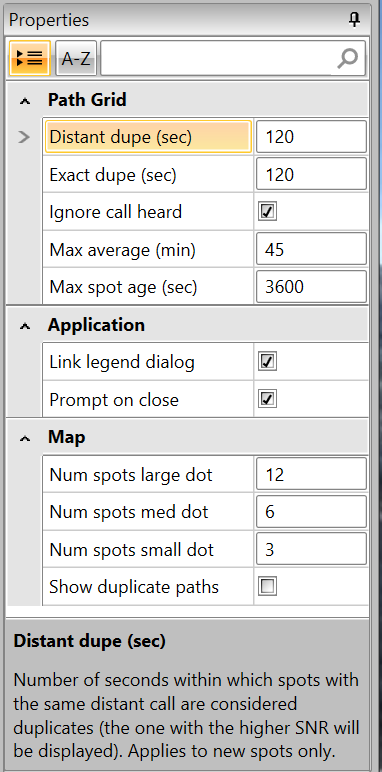Pin the Properties panel with the pushpin icon
382x772 pixels.
coord(354,20)
